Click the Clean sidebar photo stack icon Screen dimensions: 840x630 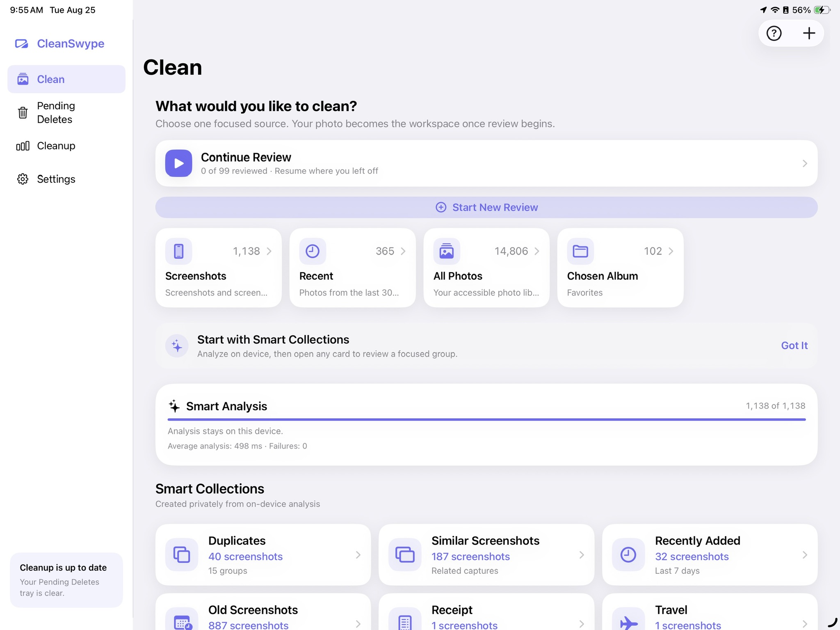coord(23,79)
